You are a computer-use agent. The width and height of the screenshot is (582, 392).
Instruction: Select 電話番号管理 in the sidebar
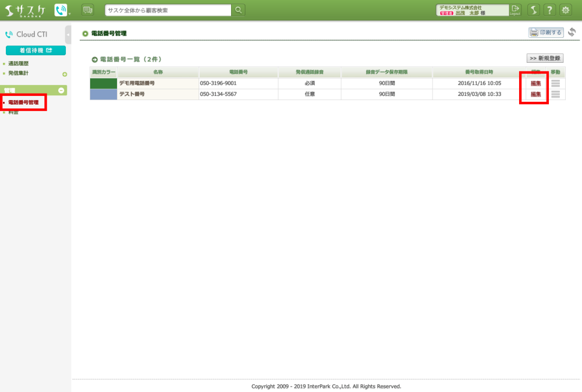click(23, 102)
